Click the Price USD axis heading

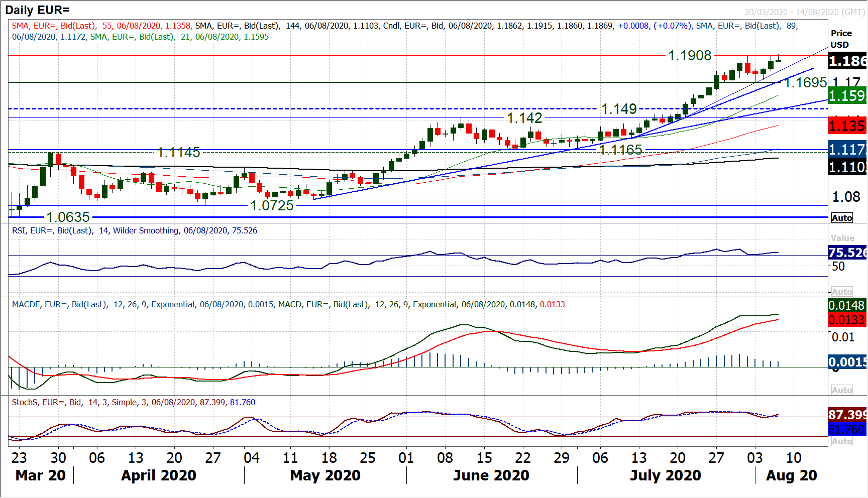click(841, 39)
